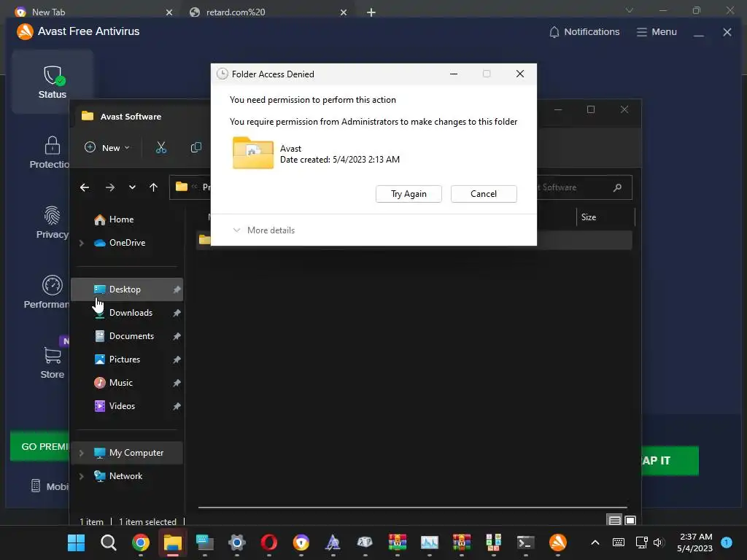Click the GO PREMIUM button in Avast

click(40, 447)
